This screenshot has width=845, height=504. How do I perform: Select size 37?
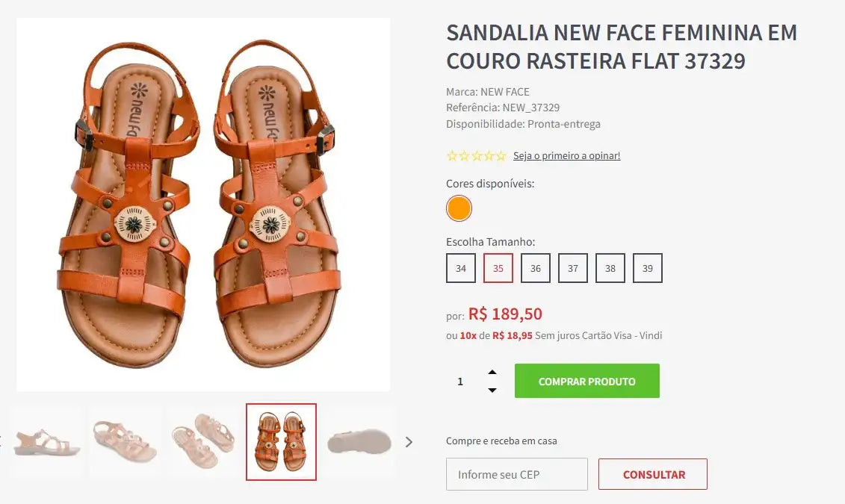(x=573, y=268)
